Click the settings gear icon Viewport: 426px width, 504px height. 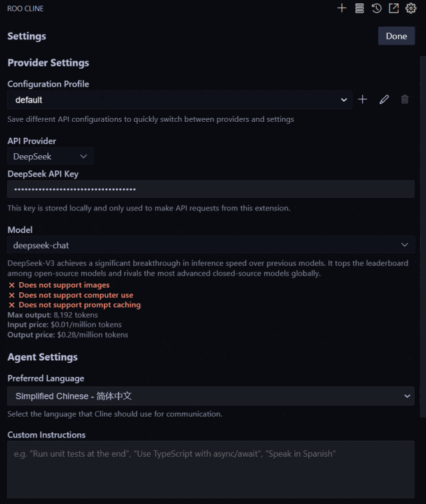pos(411,9)
